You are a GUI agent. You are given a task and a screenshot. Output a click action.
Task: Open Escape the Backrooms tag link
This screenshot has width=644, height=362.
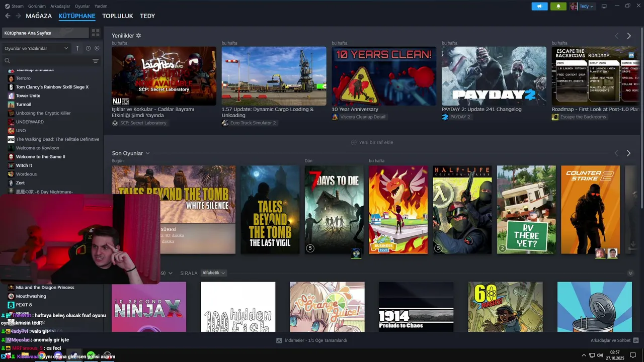click(x=579, y=117)
